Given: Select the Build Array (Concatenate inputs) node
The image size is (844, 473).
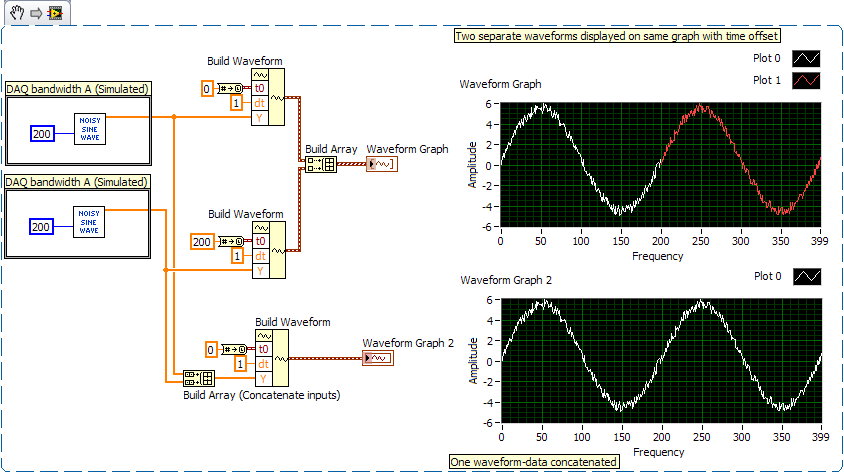Looking at the screenshot, I should click(199, 378).
